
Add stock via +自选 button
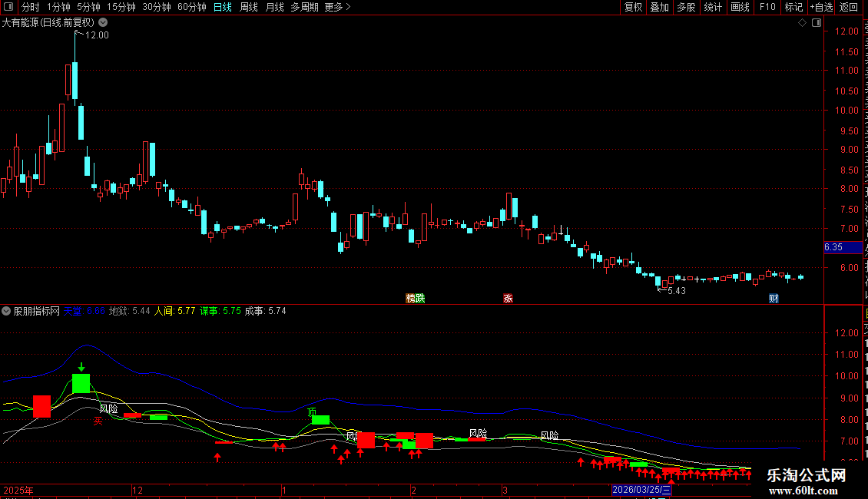coord(821,7)
